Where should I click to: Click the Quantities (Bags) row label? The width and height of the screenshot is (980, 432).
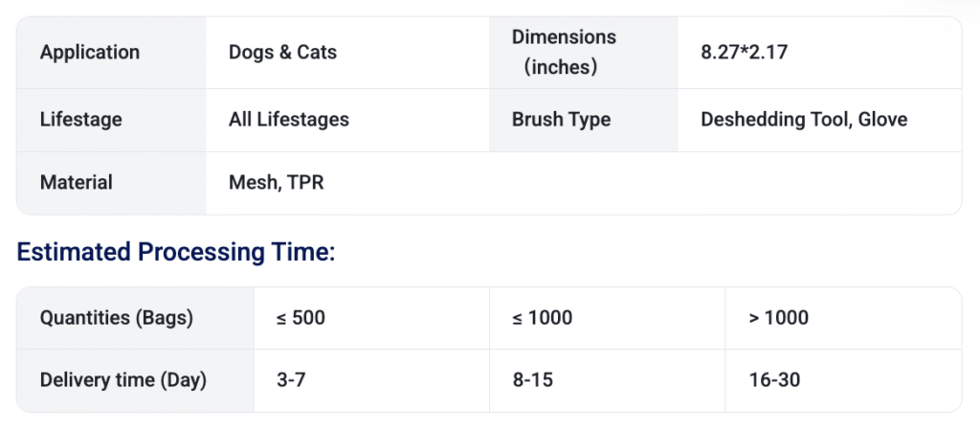tap(117, 317)
